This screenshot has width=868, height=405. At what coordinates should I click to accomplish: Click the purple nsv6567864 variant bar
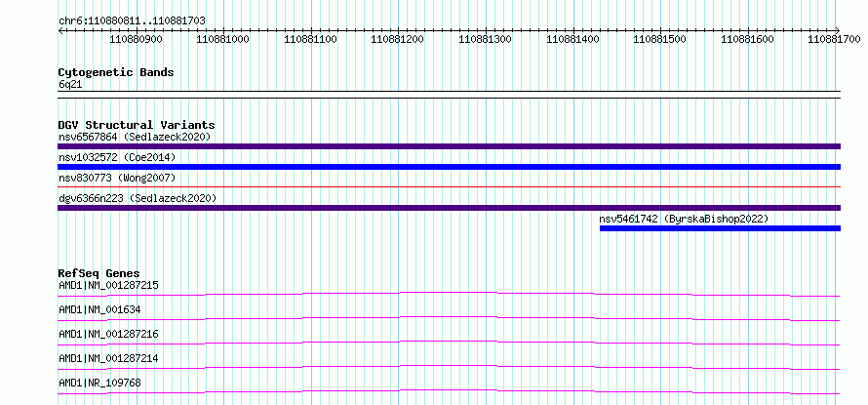click(449, 146)
